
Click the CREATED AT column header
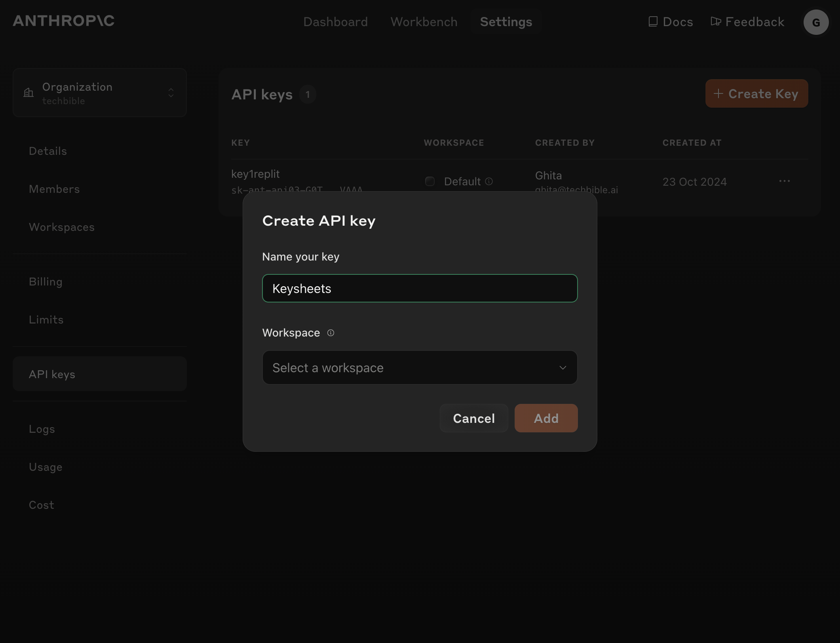692,143
